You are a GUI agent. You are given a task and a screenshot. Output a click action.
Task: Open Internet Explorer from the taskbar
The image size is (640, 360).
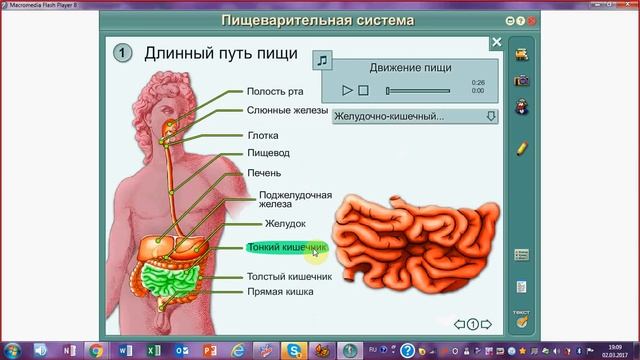click(x=238, y=351)
